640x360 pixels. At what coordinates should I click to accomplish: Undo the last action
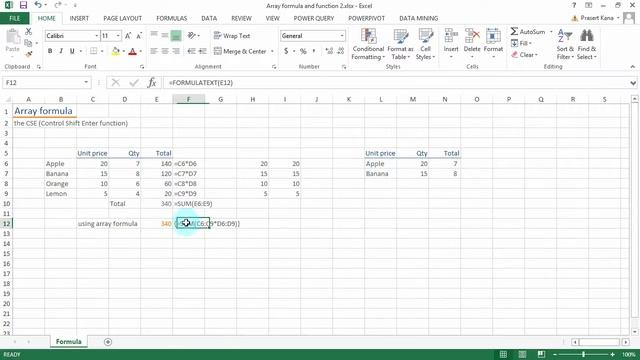(38, 5)
